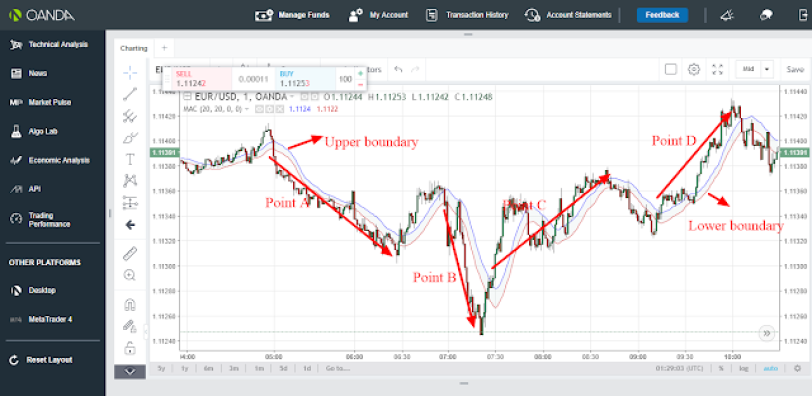The image size is (812, 396).
Task: Open the Mid price type dropdown
Action: (754, 69)
